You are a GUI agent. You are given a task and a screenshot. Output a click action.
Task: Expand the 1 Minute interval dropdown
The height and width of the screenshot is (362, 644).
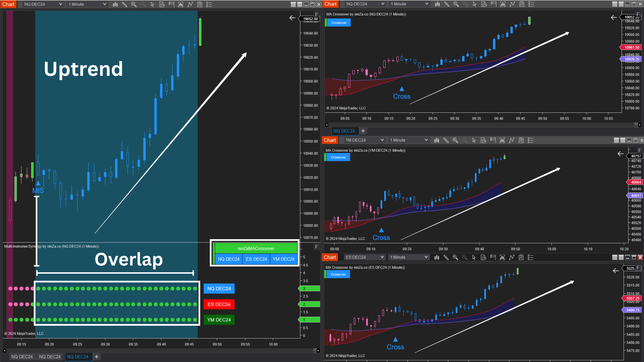point(87,4)
